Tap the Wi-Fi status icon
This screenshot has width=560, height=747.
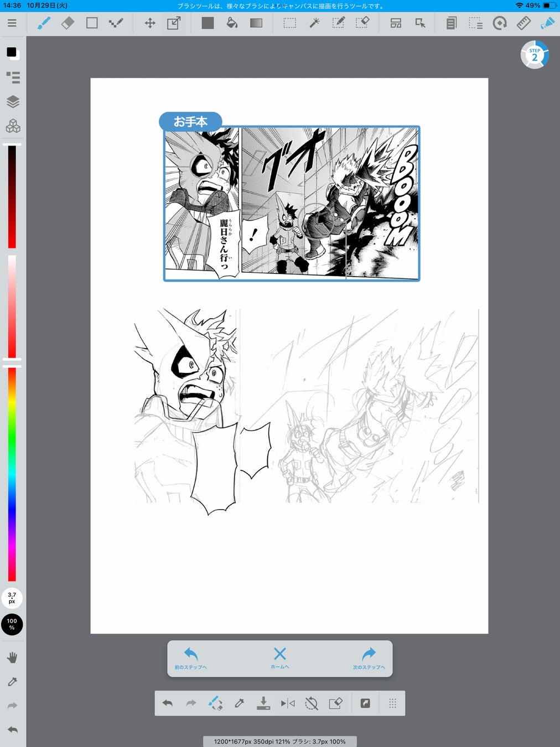pos(519,6)
